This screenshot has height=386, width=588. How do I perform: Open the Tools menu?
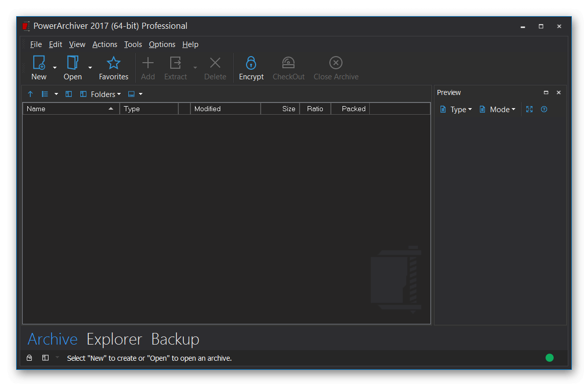(133, 44)
